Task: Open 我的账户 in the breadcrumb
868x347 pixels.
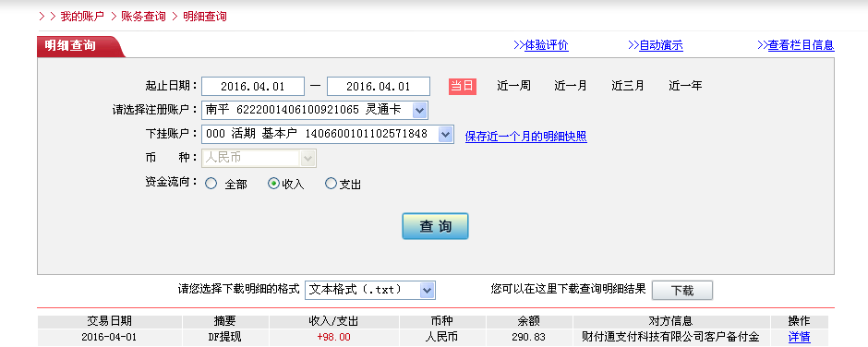Action: (82, 16)
